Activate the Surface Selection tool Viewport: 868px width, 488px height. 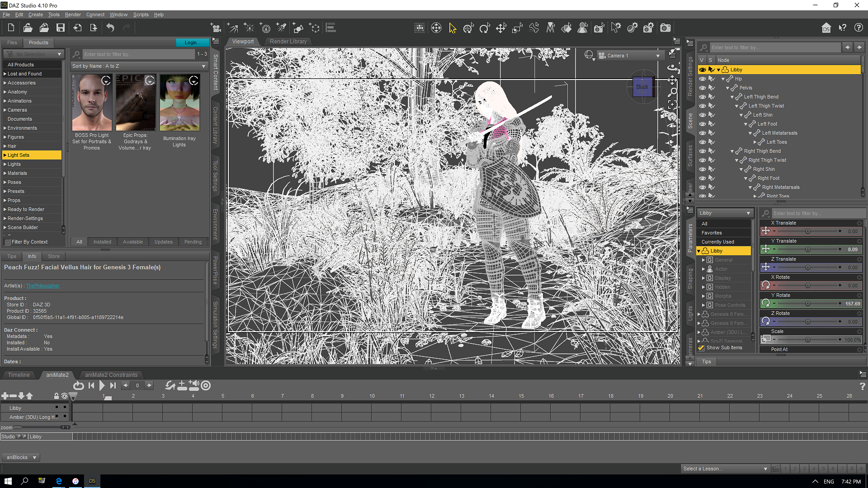click(x=566, y=28)
